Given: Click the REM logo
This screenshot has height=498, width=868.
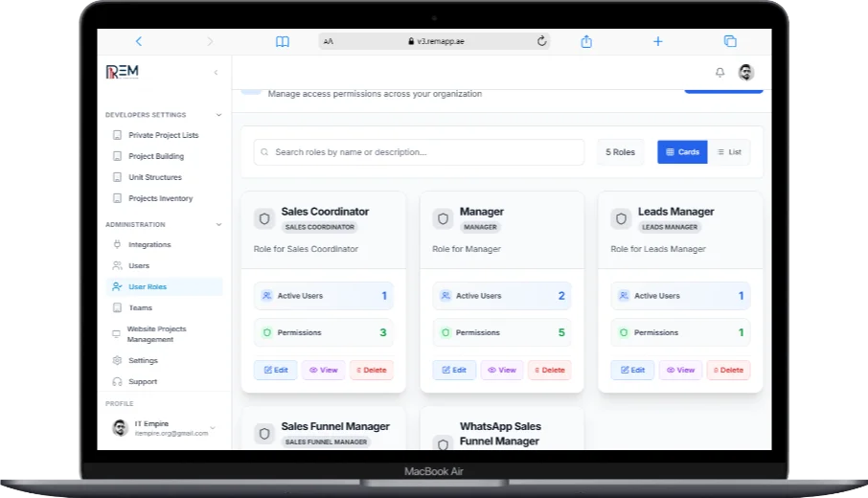Looking at the screenshot, I should (123, 72).
